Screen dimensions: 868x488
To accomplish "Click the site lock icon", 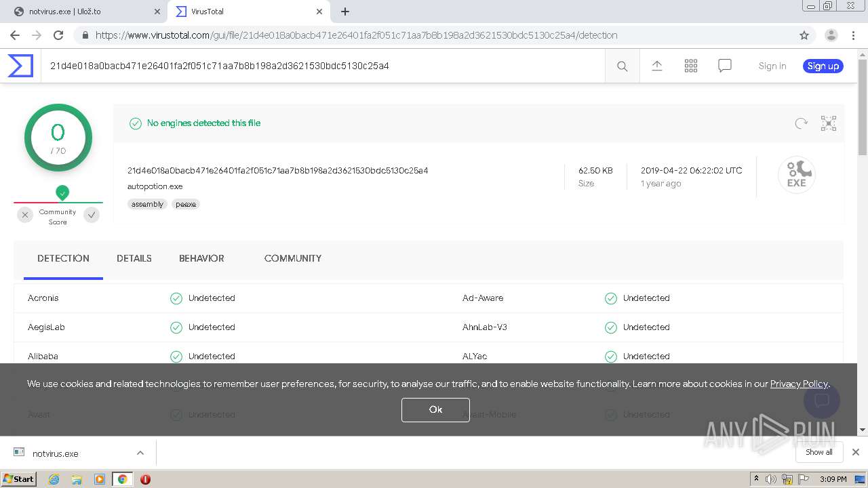I will tap(85, 35).
